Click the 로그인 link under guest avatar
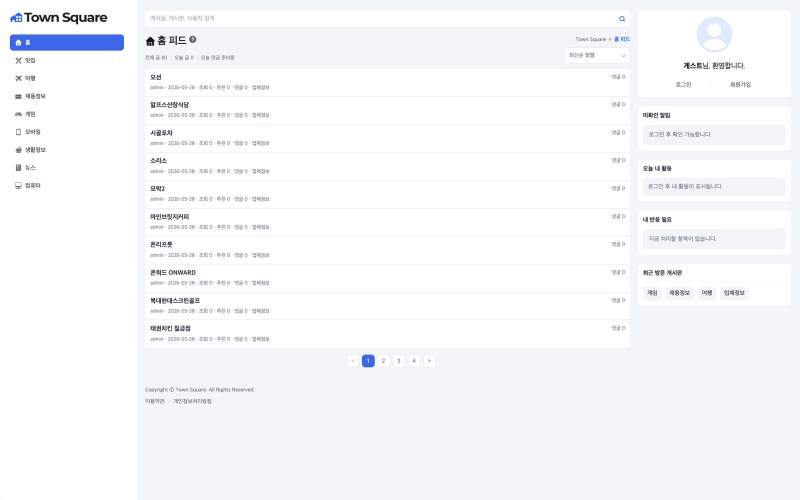Screen dimensions: 800x500 [x=683, y=85]
